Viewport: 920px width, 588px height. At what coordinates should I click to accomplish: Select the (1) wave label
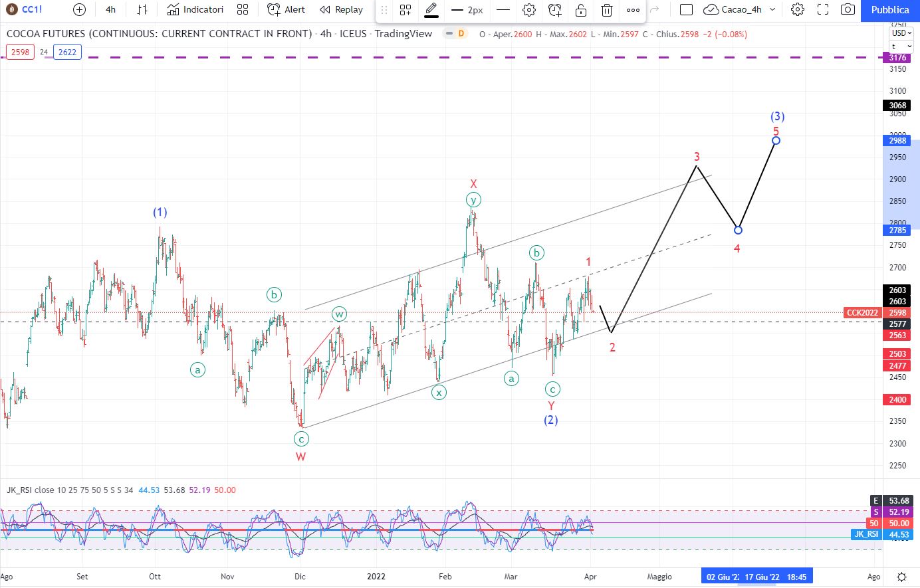[x=160, y=212]
